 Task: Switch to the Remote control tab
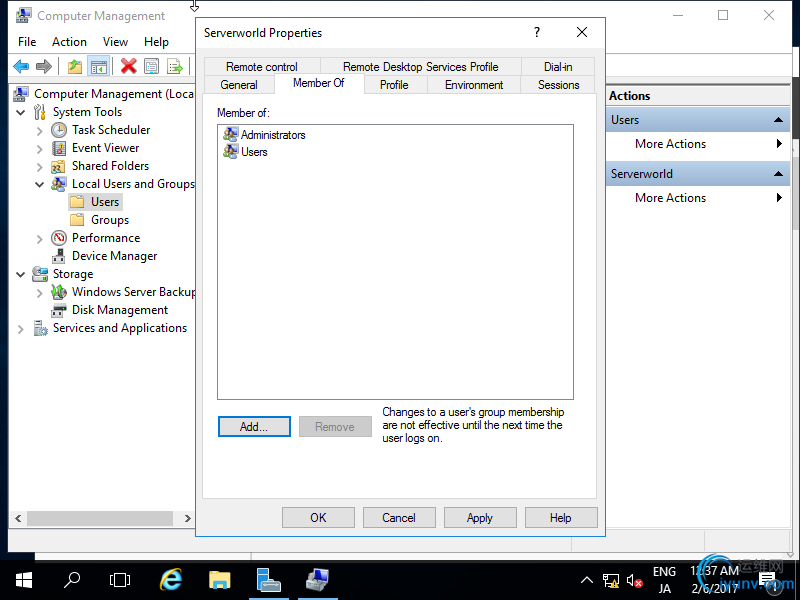pyautogui.click(x=262, y=67)
